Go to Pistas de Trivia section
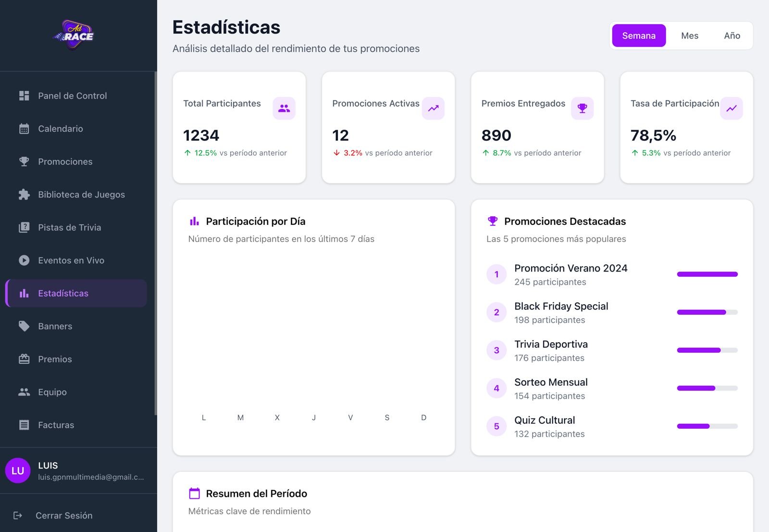This screenshot has height=532, width=769. pyautogui.click(x=70, y=228)
